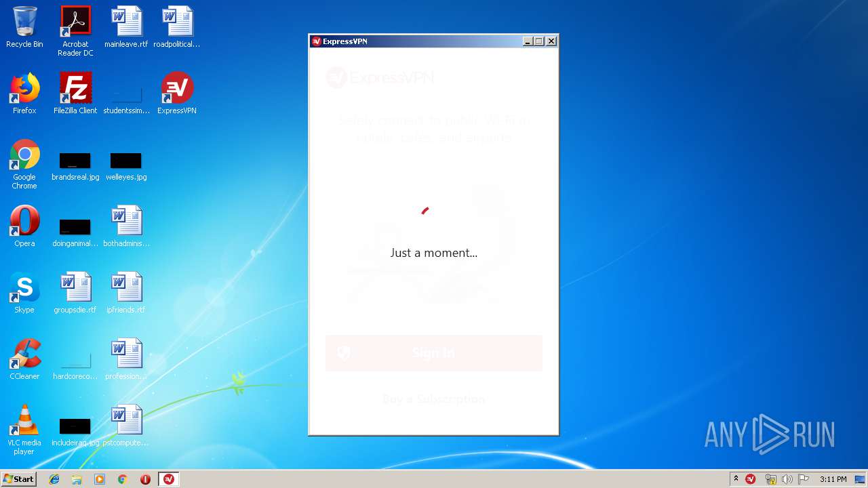Minimize the ExpressVPN window
The width and height of the screenshot is (868, 488).
point(528,41)
